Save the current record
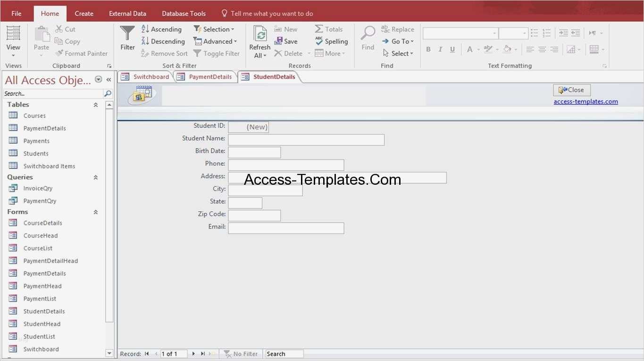Screen dimensions: 644x361 coord(286,41)
